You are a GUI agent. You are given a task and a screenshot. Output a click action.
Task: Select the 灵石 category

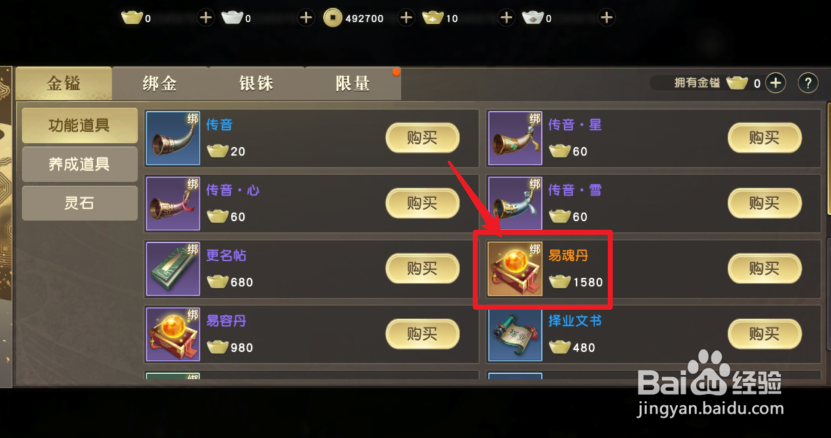(79, 203)
